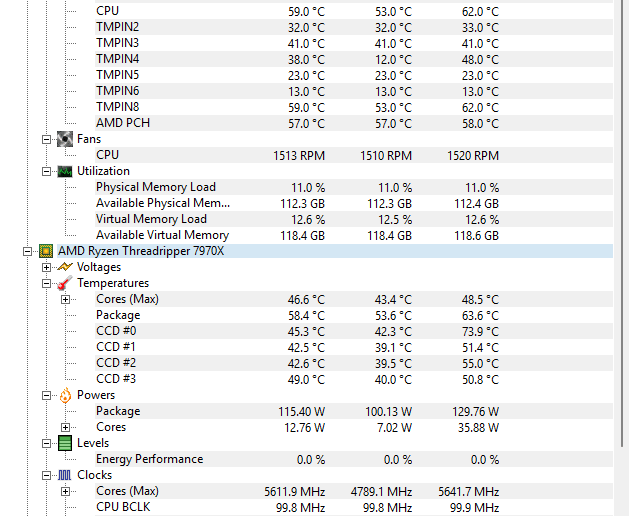
Task: Select the Physical Memory Load row
Action: [x=155, y=187]
